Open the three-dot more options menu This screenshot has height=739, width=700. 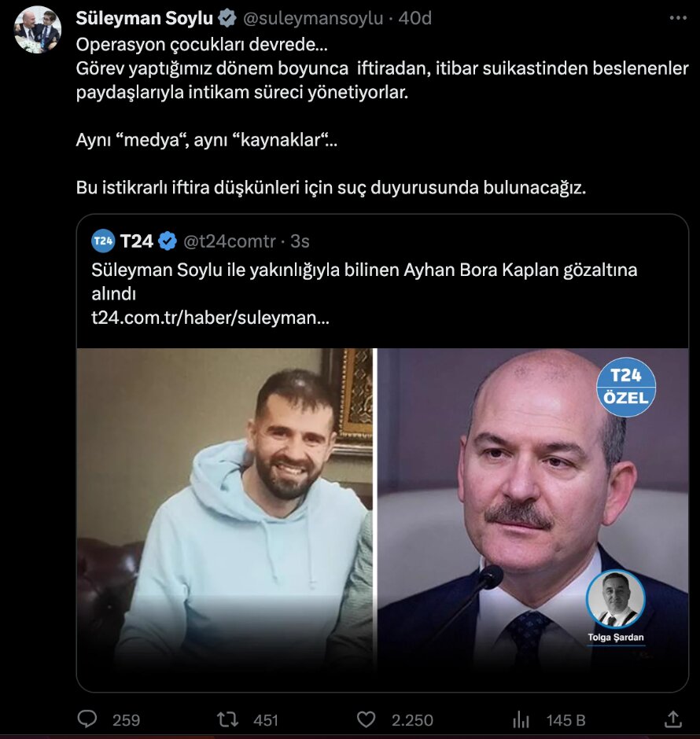pyautogui.click(x=677, y=17)
